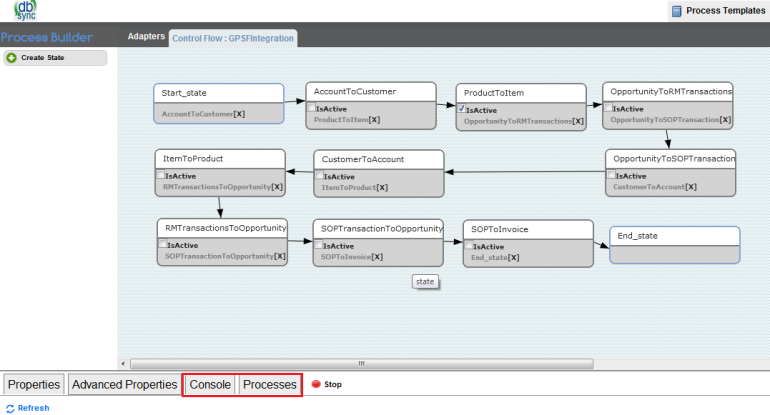Enable IsActive checkbox in AccountToCustomer state

tap(312, 108)
